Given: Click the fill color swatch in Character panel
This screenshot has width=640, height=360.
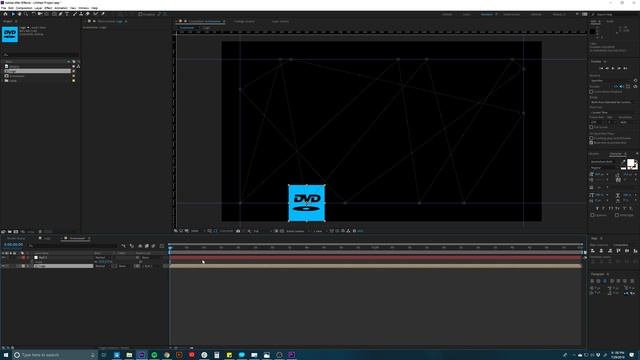Looking at the screenshot, I should point(631,163).
